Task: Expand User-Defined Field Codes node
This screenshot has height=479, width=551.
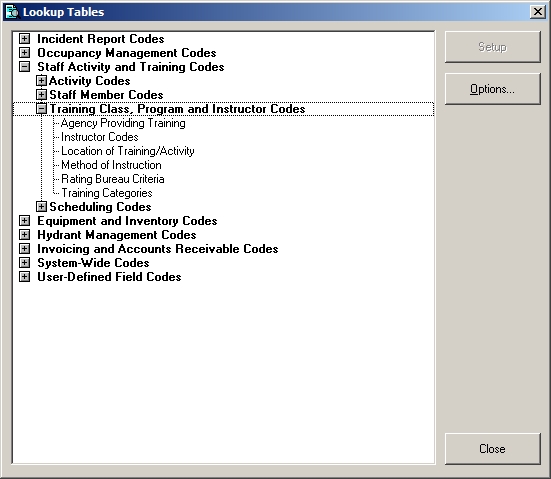Action: [24, 277]
